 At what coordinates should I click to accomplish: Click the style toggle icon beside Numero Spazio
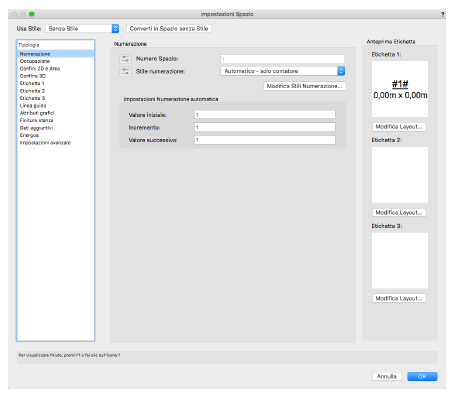tap(125, 59)
